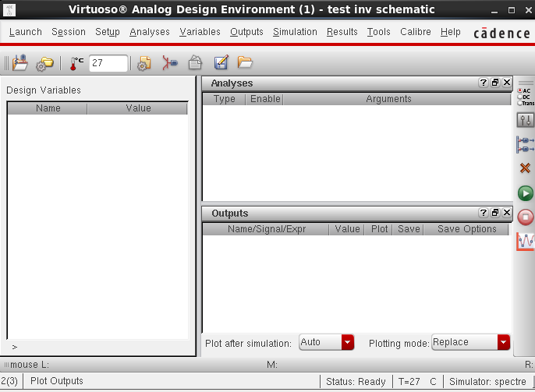Click the temperature input field showing 27
The height and width of the screenshot is (392, 535).
(108, 63)
